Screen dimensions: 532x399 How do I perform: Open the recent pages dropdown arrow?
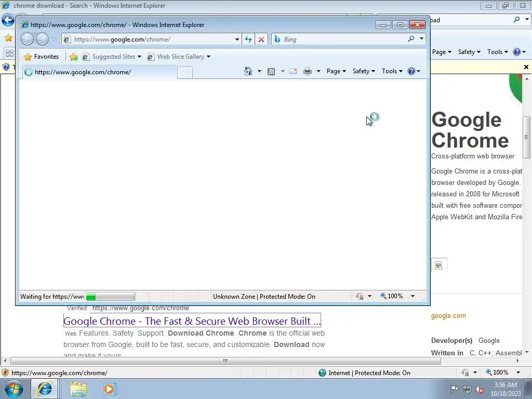(54, 39)
